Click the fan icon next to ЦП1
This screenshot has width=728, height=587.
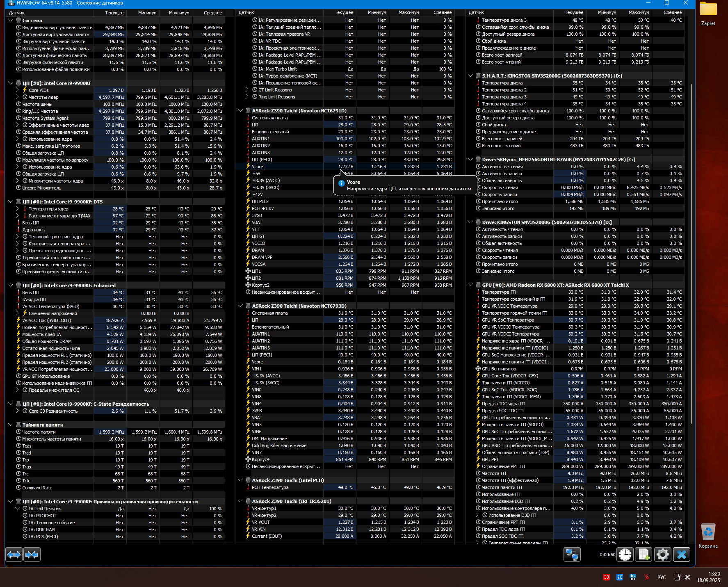[x=248, y=271]
